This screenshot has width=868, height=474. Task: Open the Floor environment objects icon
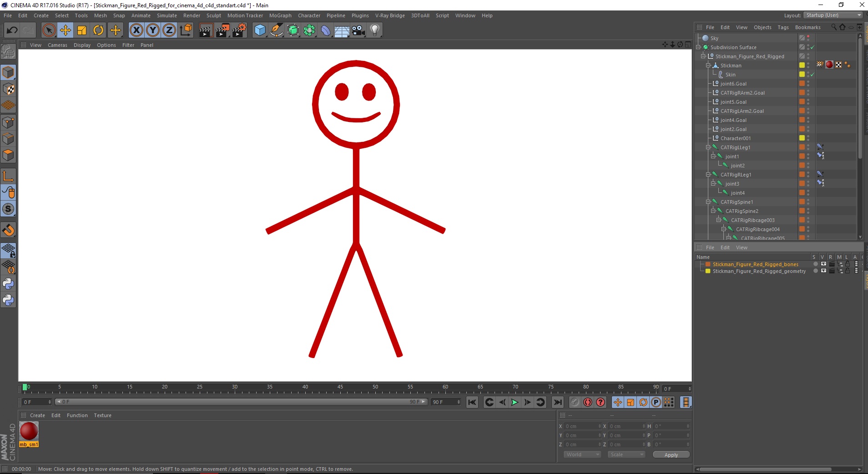tap(342, 30)
